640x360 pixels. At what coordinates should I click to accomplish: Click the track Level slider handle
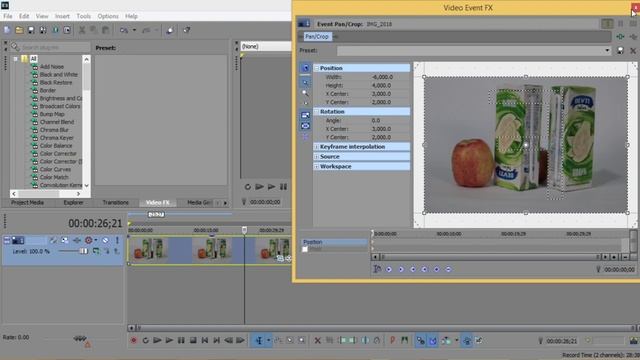pos(84,251)
